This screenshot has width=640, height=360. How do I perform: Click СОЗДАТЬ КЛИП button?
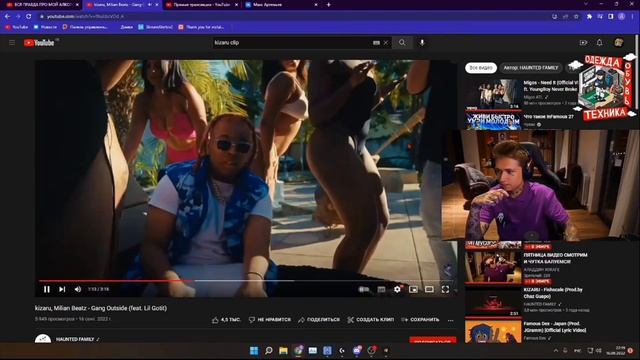[x=371, y=320]
